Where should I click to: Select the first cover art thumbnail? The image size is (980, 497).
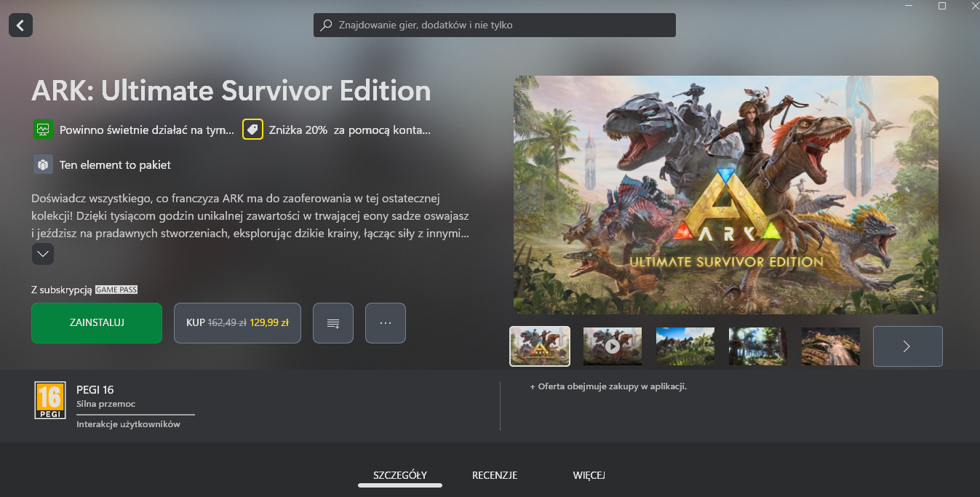click(540, 346)
